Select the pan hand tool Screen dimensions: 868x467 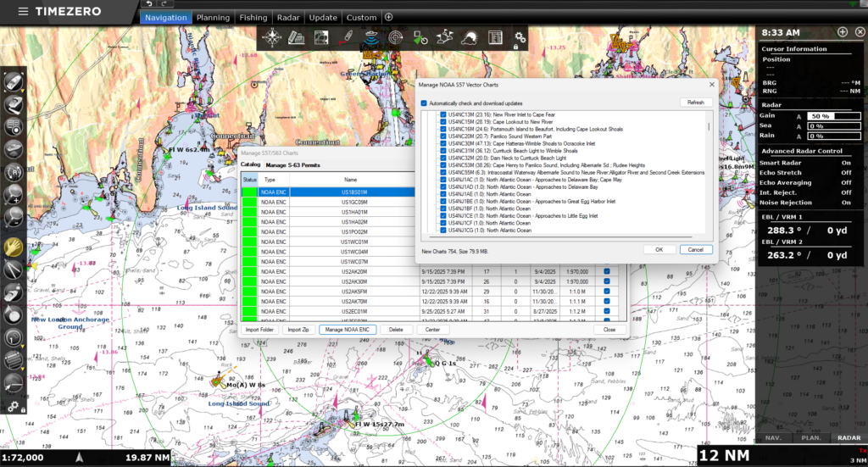tap(14, 247)
